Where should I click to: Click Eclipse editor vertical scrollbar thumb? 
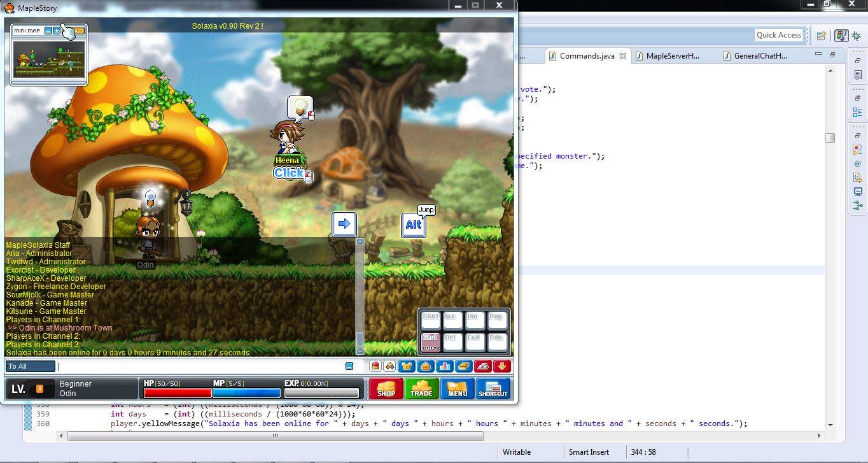coord(830,138)
